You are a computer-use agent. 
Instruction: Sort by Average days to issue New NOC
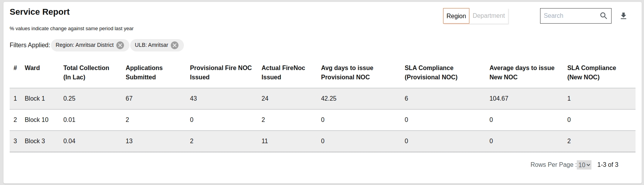tap(522, 72)
